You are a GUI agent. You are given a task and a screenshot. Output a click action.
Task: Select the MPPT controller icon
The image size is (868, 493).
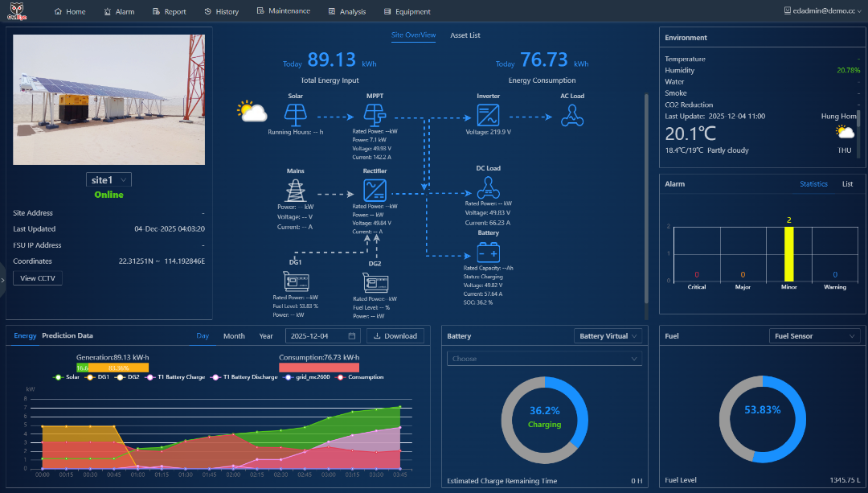point(375,115)
